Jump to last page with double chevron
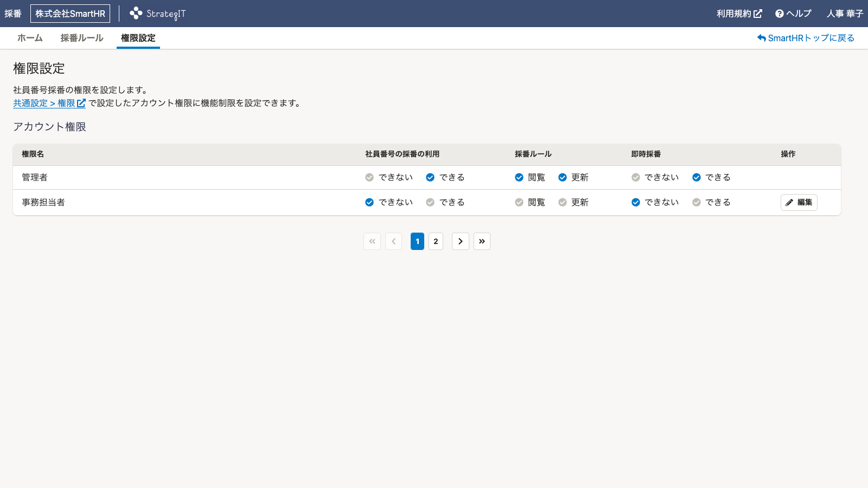This screenshot has width=868, height=488. point(482,241)
